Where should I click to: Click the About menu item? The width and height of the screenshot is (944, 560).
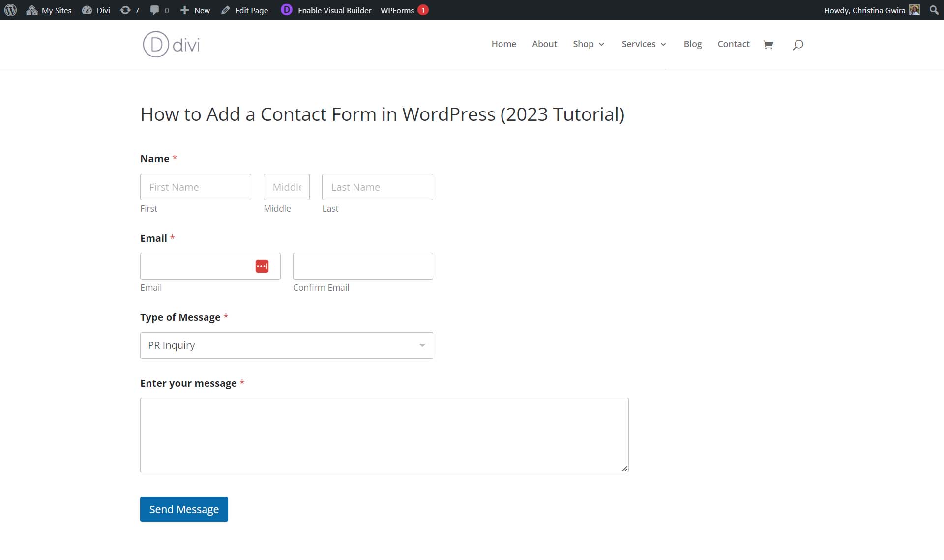click(x=544, y=43)
